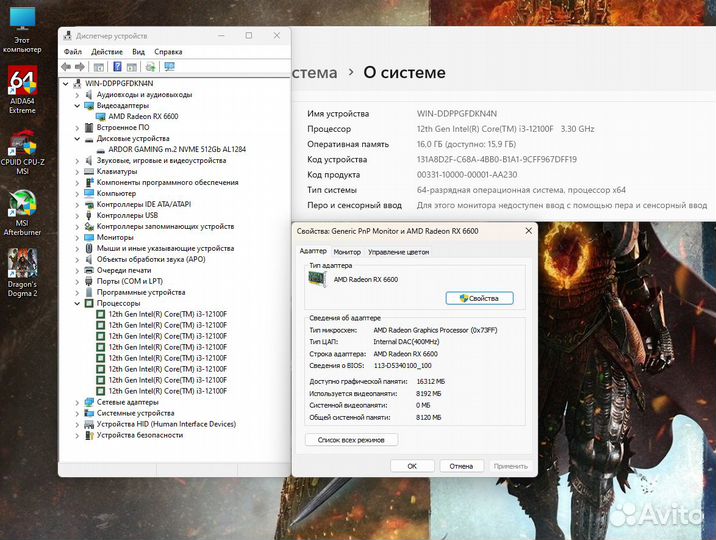716x540 pixels.
Task: Expand Контроллеры запоминающих устройств node
Action: pos(77,226)
